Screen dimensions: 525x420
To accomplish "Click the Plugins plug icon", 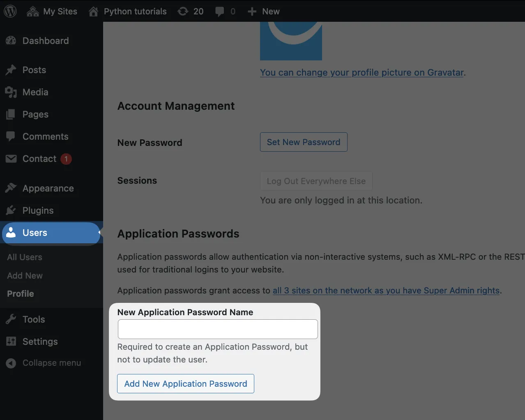I will 11,210.
